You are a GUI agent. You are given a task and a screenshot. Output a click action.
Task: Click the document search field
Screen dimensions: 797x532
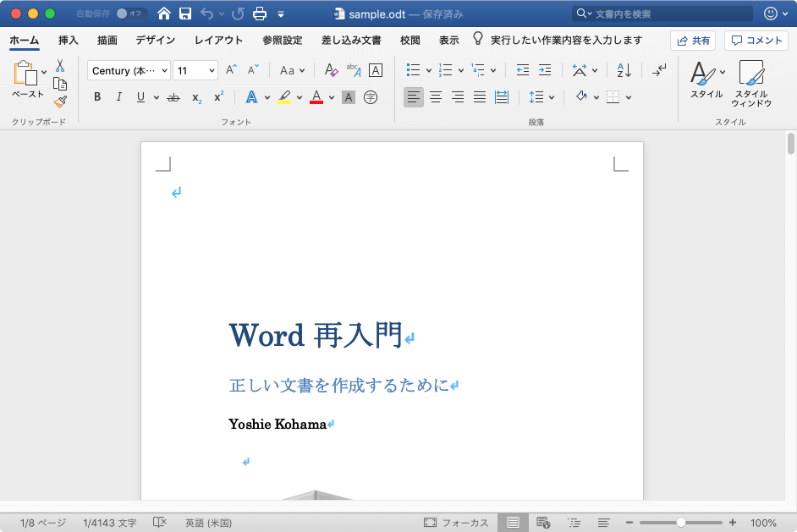(660, 14)
